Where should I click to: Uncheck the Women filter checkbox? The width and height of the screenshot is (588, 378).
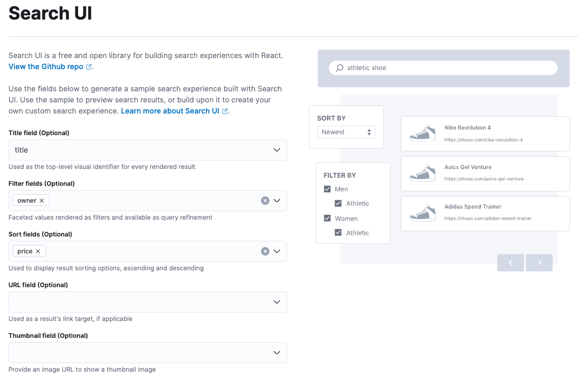[x=327, y=218]
